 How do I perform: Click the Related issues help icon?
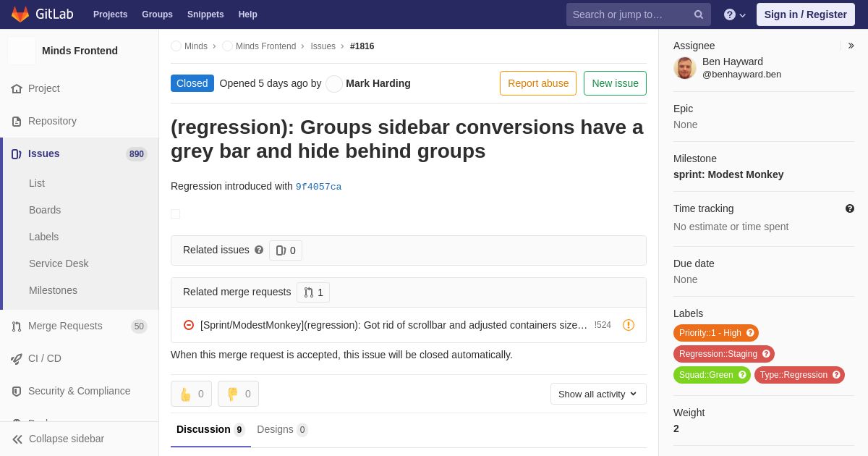pos(259,250)
